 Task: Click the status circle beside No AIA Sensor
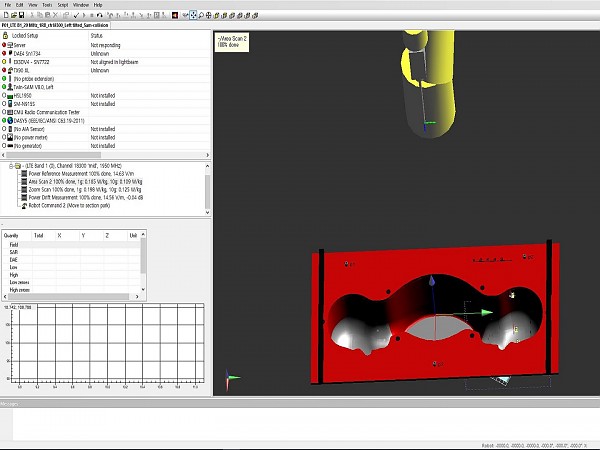coord(6,129)
